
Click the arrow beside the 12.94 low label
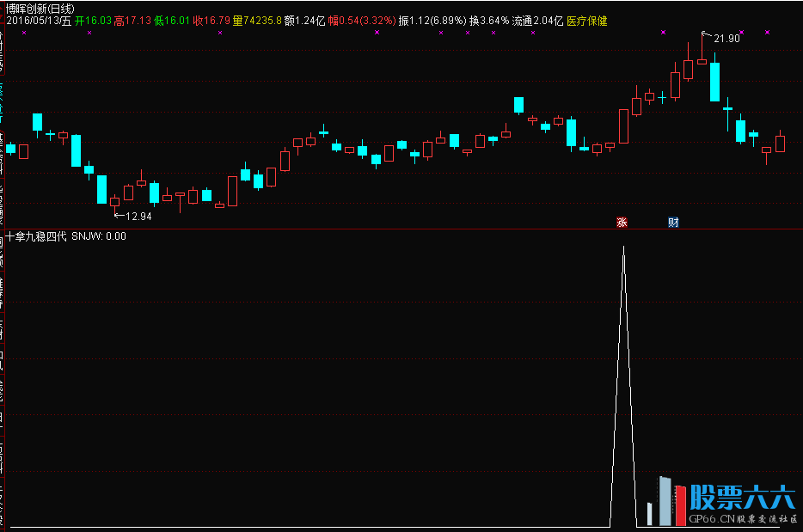120,215
